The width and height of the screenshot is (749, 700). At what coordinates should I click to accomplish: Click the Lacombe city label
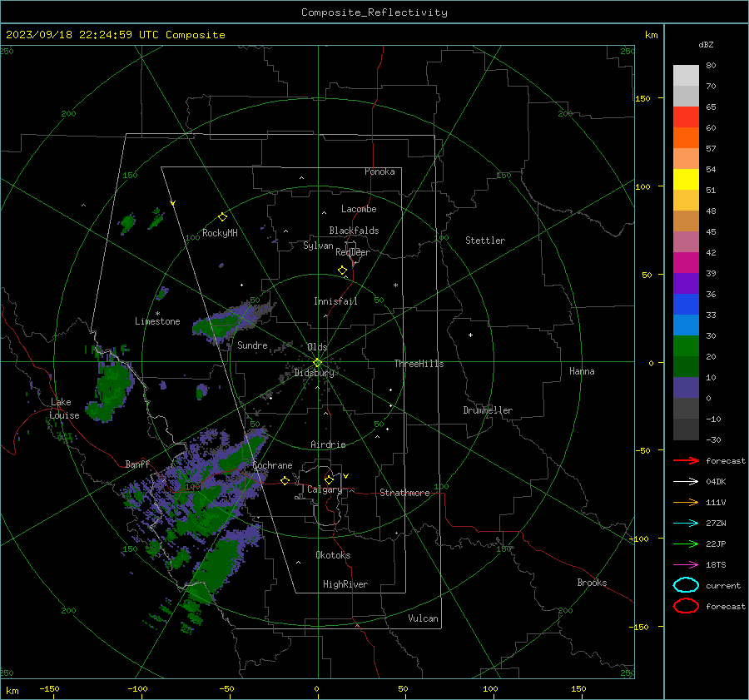point(359,209)
